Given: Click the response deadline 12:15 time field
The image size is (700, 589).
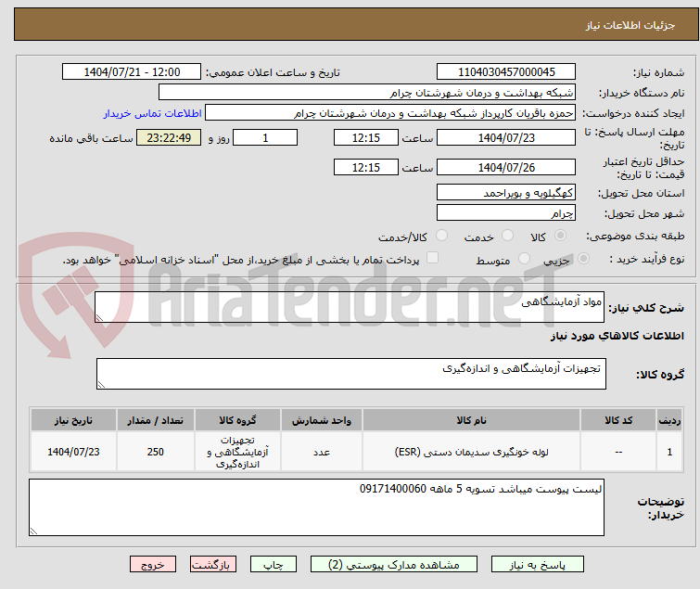Looking at the screenshot, I should click(366, 137).
